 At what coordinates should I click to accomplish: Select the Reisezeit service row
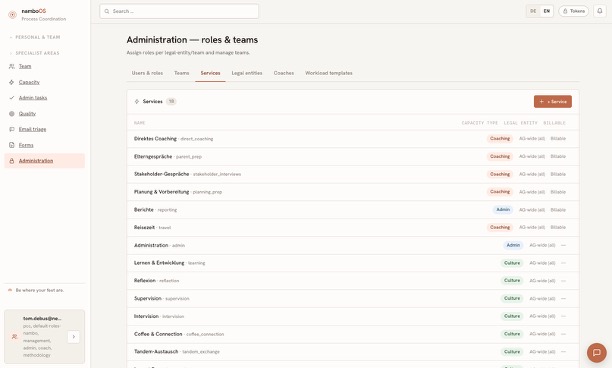pyautogui.click(x=353, y=228)
